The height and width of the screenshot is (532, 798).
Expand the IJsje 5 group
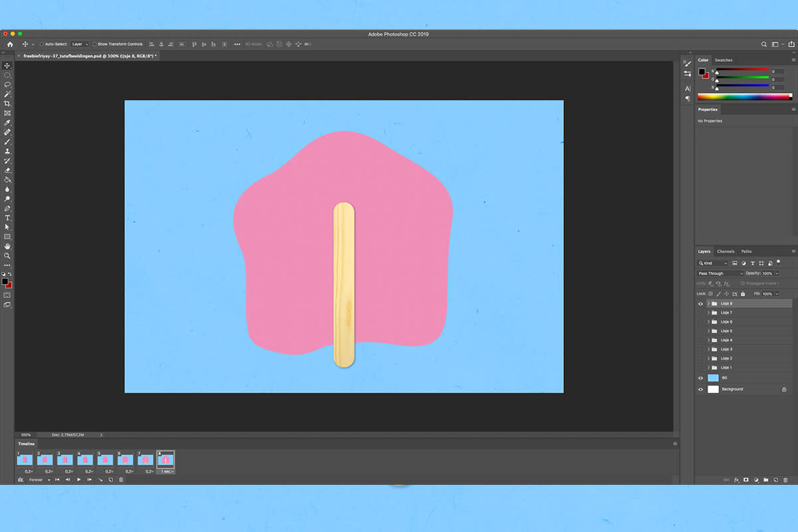[708, 331]
